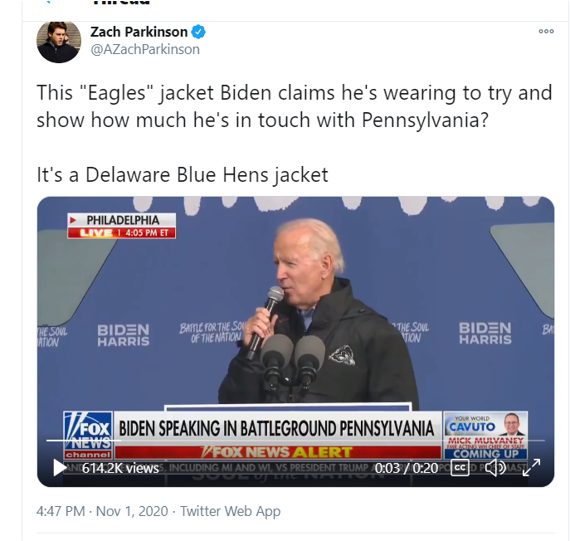Open Zach Parkinson's profile picture
The image size is (570, 541).
59,41
